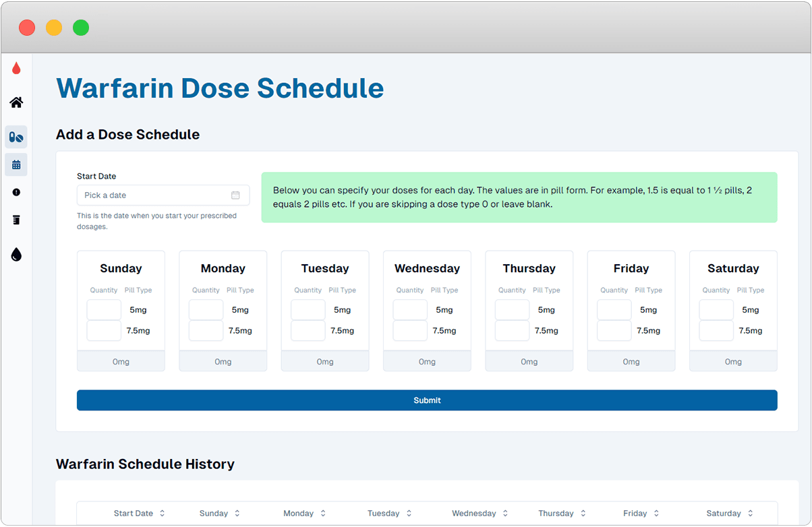Click the exclamation alert sidebar icon
The height and width of the screenshot is (527, 812).
point(16,192)
